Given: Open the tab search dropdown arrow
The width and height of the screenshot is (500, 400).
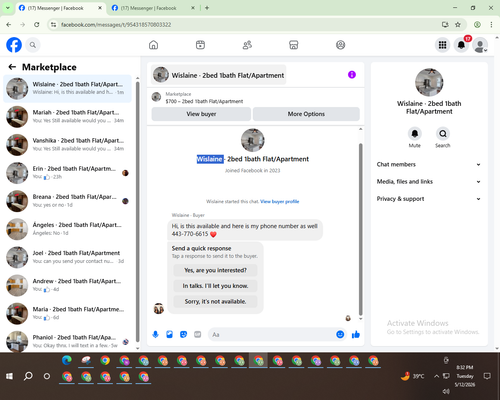Looking at the screenshot, I should [x=7, y=8].
